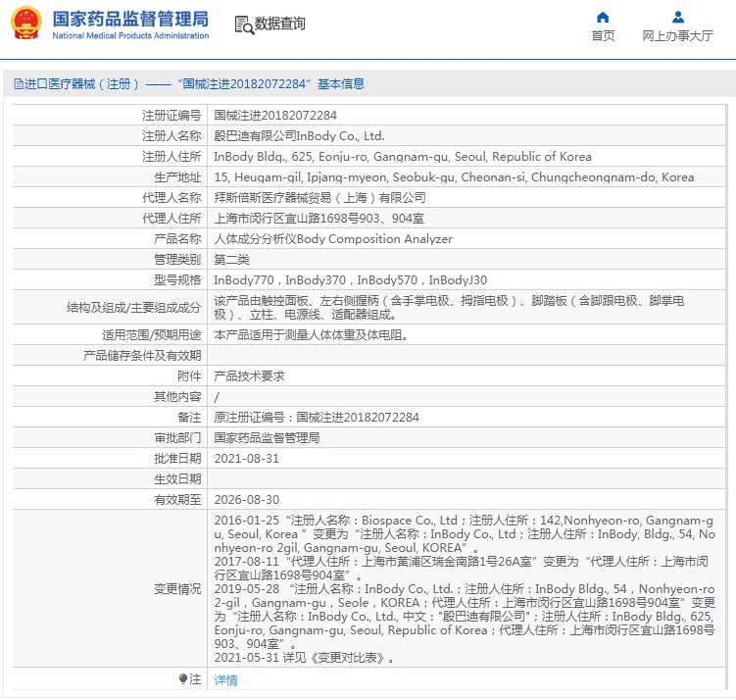Screen dimensions: 736x700
Task: Click agent address 上海市闵行区宜山路1698号903、904室
Action: tap(319, 219)
